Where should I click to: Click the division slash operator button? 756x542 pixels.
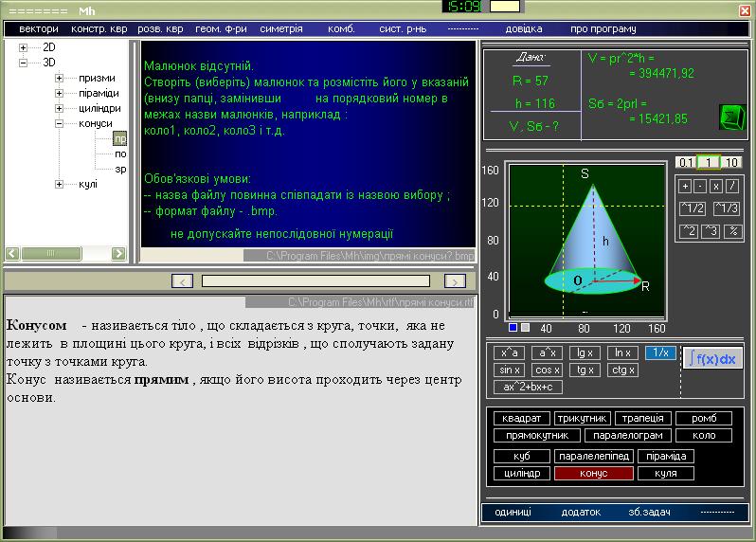731,187
